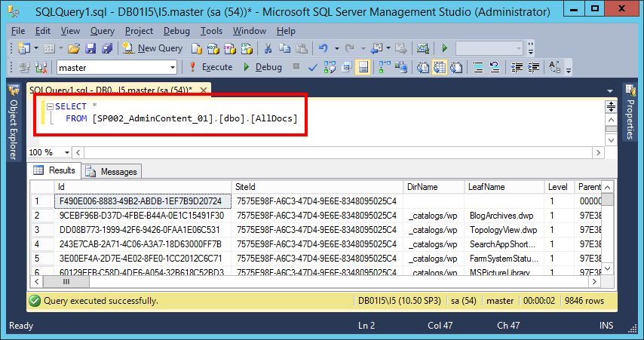Open the 100 % zoom dropdown
The image size is (644, 340).
(67, 153)
